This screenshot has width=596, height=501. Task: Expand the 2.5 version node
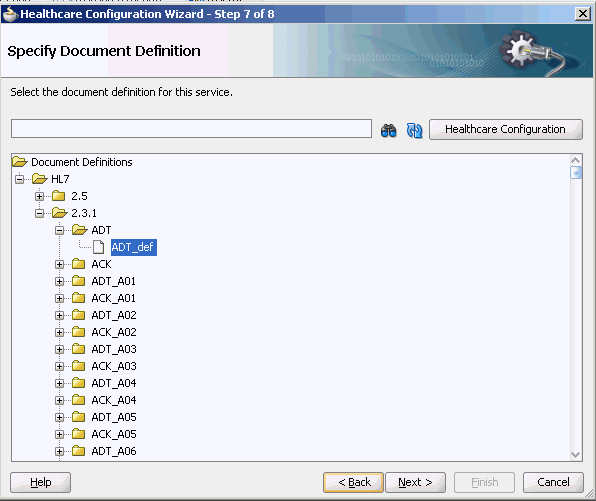[40, 196]
